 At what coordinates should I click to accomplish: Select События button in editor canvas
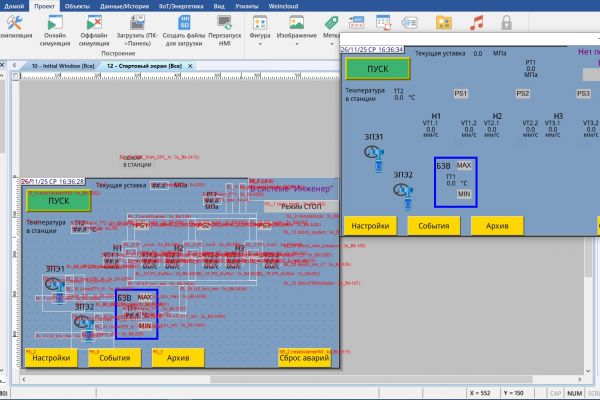coord(115,358)
